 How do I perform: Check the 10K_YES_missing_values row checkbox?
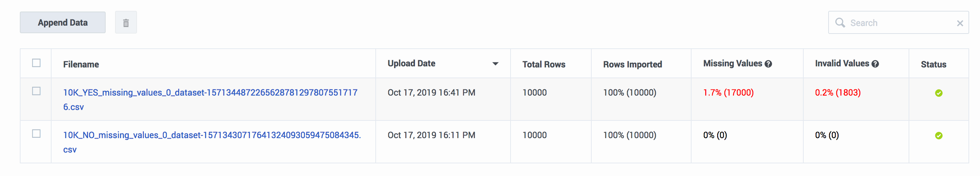point(36,91)
